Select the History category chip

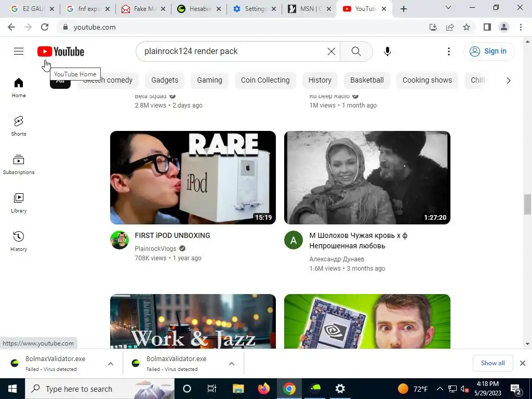pos(320,80)
